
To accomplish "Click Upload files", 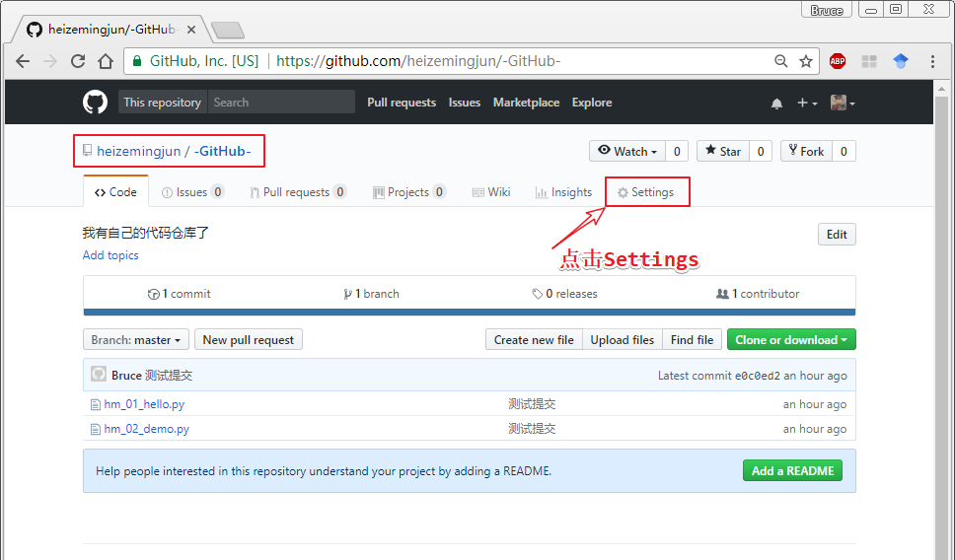I will click(622, 340).
